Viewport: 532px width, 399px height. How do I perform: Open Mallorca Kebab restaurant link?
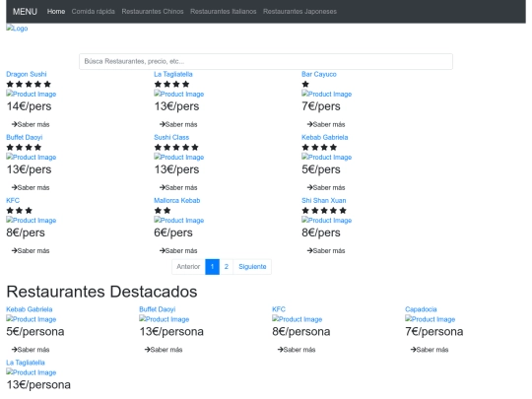176,200
